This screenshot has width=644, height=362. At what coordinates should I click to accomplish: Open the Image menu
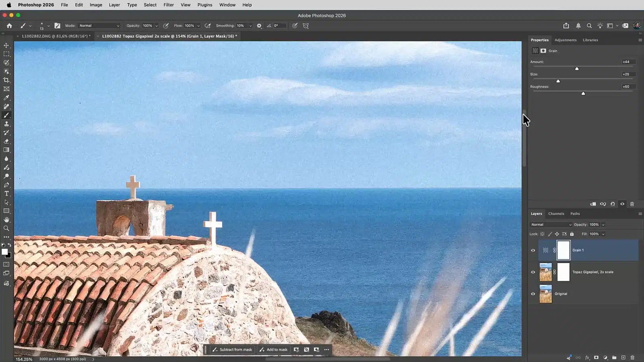pyautogui.click(x=96, y=5)
